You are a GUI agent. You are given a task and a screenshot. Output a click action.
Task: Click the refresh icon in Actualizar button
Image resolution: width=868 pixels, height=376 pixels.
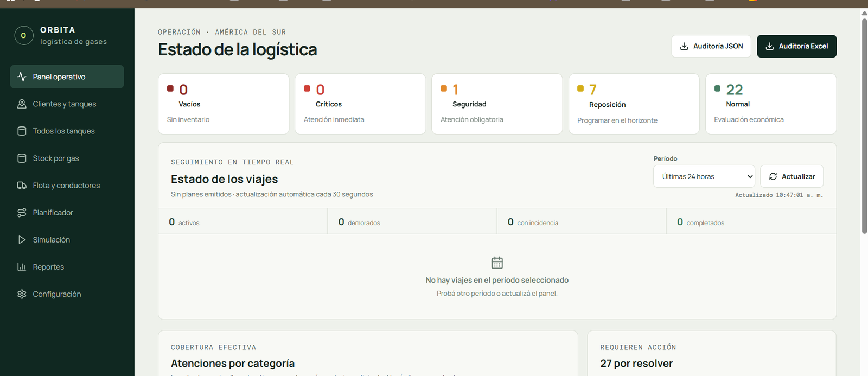pyautogui.click(x=773, y=176)
